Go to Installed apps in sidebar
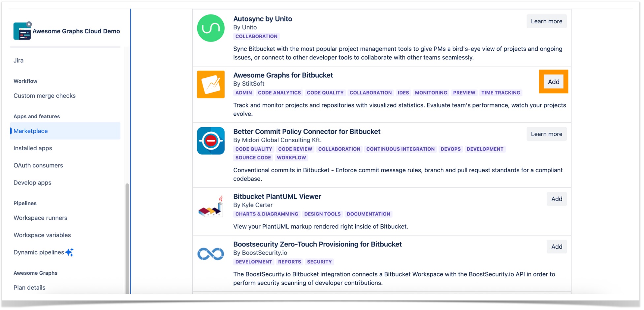This screenshot has height=310, width=644. coord(33,148)
